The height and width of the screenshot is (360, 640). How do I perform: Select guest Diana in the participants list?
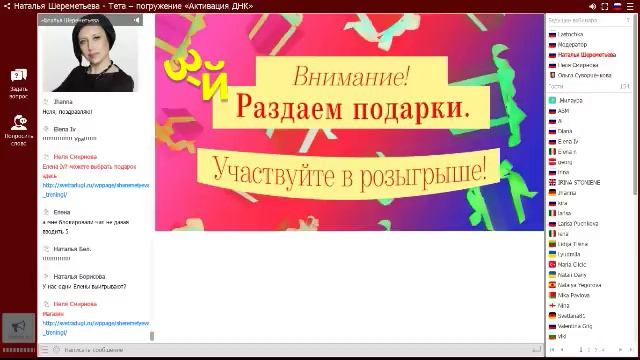pos(565,131)
